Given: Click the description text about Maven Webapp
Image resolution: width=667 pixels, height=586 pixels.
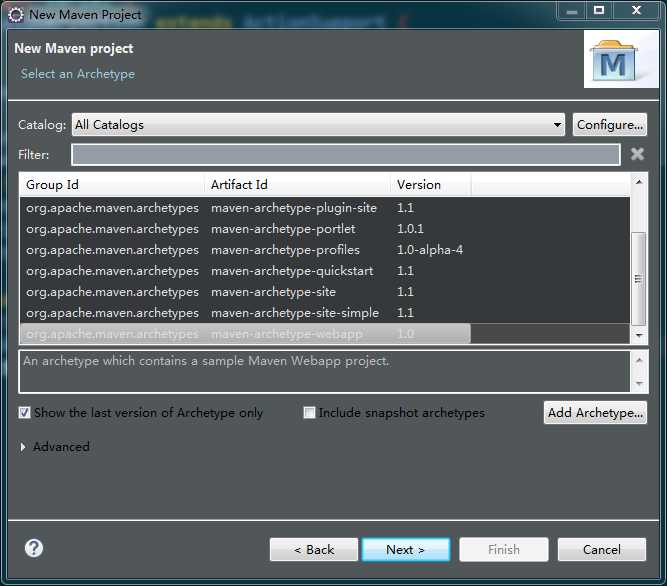Looking at the screenshot, I should (206, 361).
